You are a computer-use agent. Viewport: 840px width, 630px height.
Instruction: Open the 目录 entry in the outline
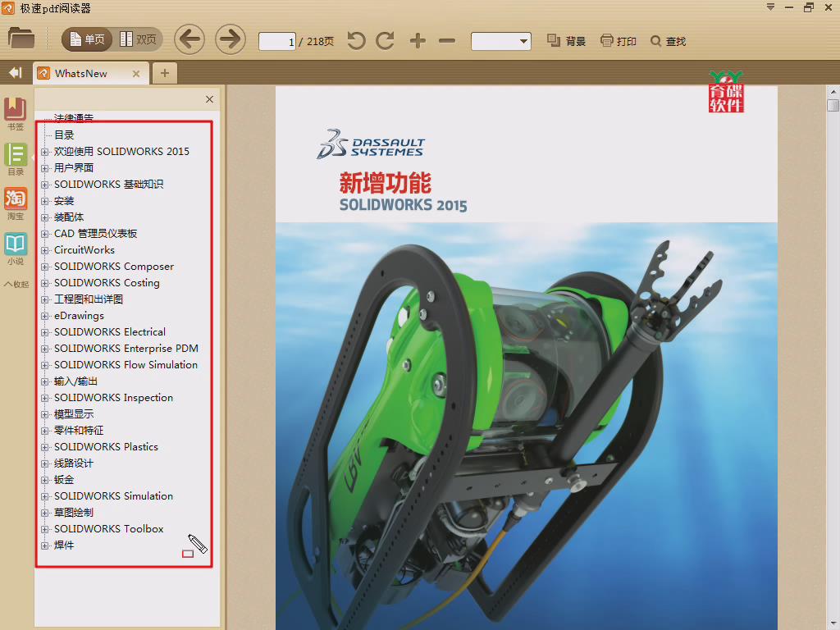pyautogui.click(x=64, y=135)
